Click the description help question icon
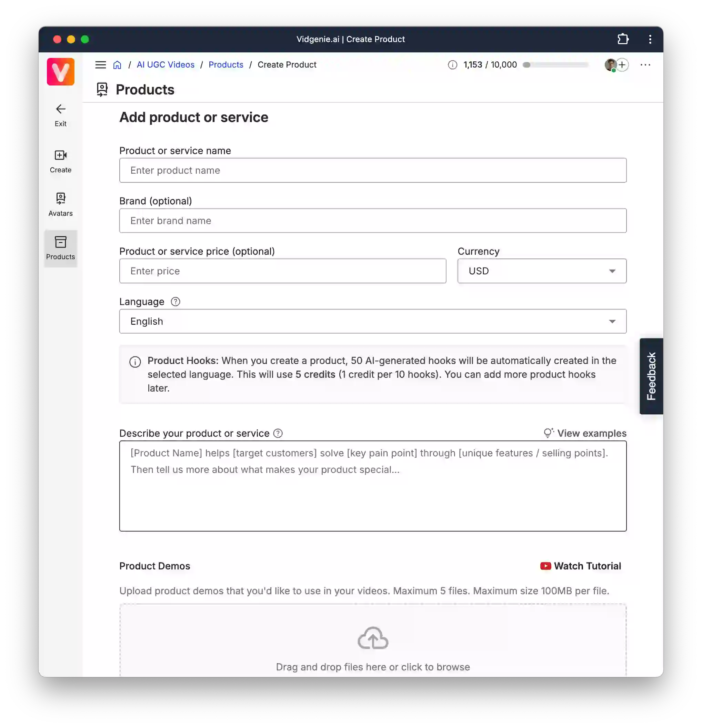Viewport: 702px width, 728px height. point(278,434)
